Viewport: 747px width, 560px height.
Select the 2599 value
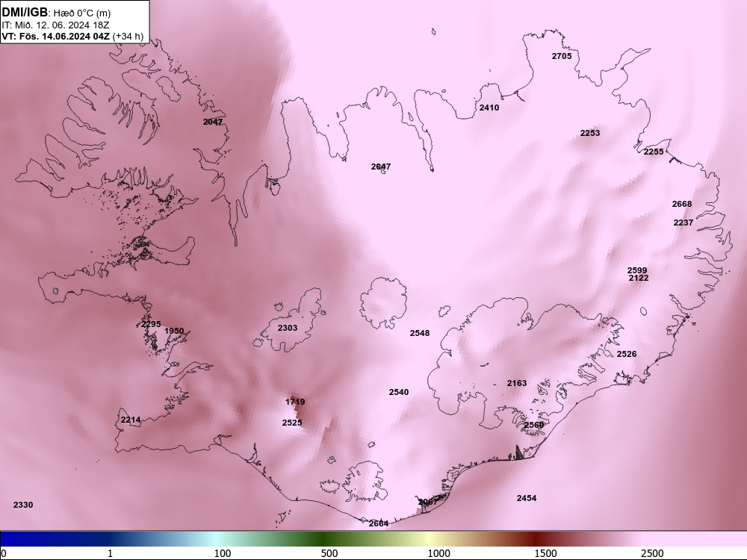(x=637, y=270)
